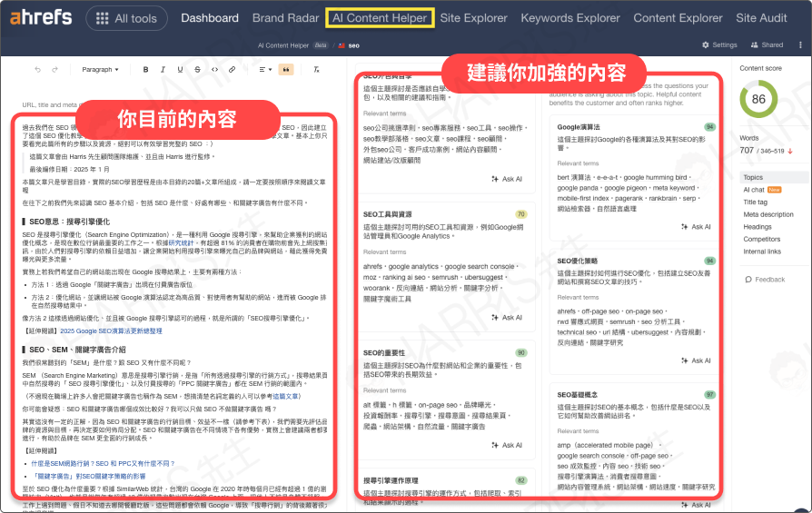Viewport: 812px width, 513px height.
Task: Open Competitors section
Action: click(x=762, y=239)
